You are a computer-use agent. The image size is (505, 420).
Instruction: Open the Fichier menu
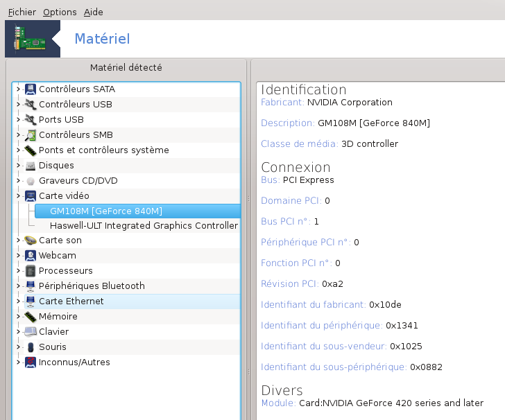tap(22, 12)
